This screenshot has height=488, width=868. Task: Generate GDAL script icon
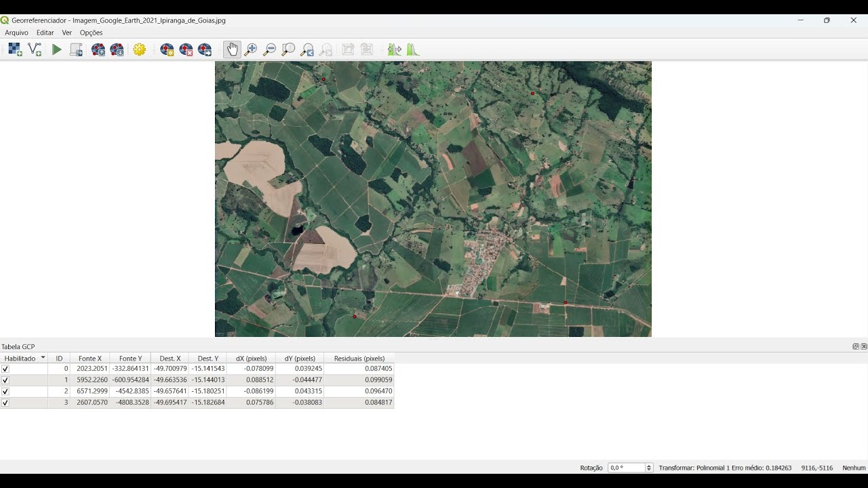76,49
